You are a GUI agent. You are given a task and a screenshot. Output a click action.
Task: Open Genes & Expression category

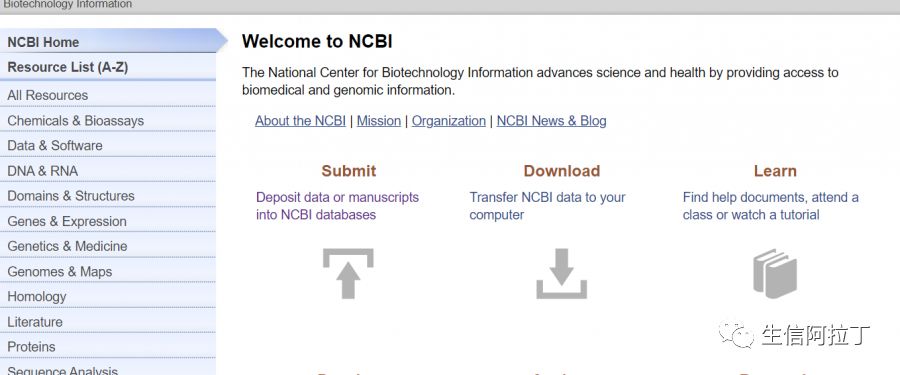[108, 221]
